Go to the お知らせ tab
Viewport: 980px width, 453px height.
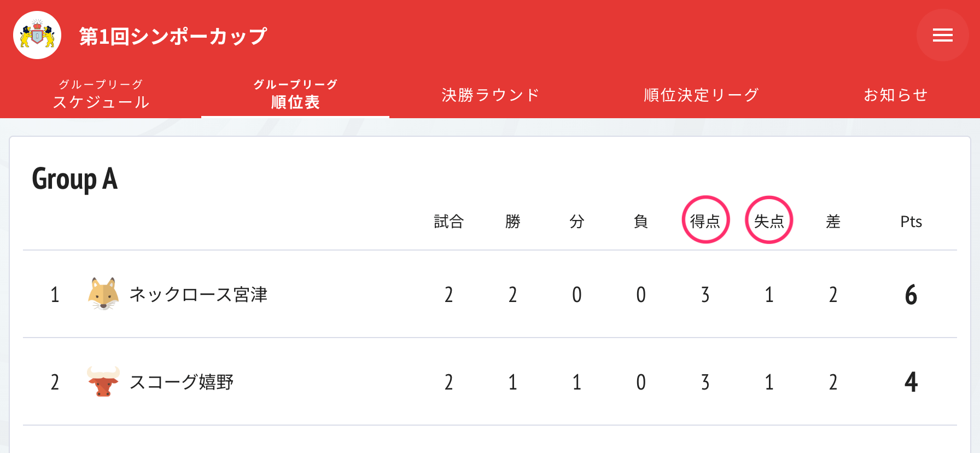(896, 95)
